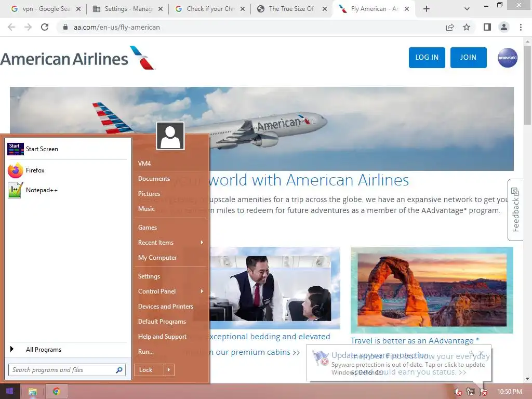Open Devices and Printers
Image resolution: width=532 pixels, height=399 pixels.
tap(166, 307)
